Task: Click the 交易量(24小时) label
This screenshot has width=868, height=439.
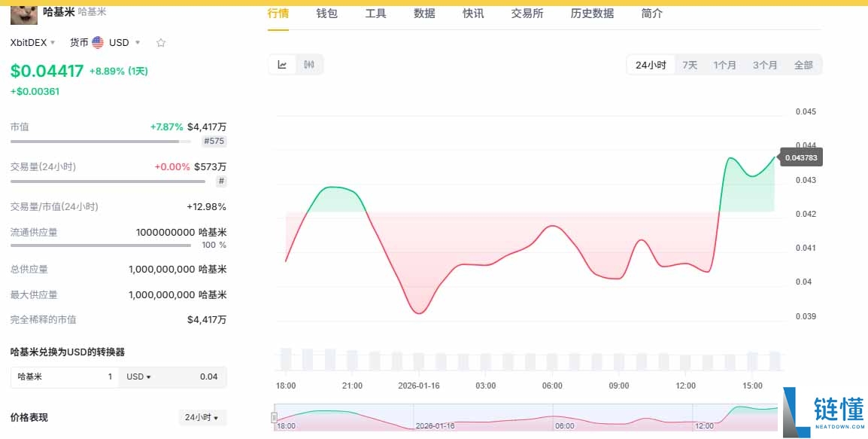Action: (x=43, y=167)
